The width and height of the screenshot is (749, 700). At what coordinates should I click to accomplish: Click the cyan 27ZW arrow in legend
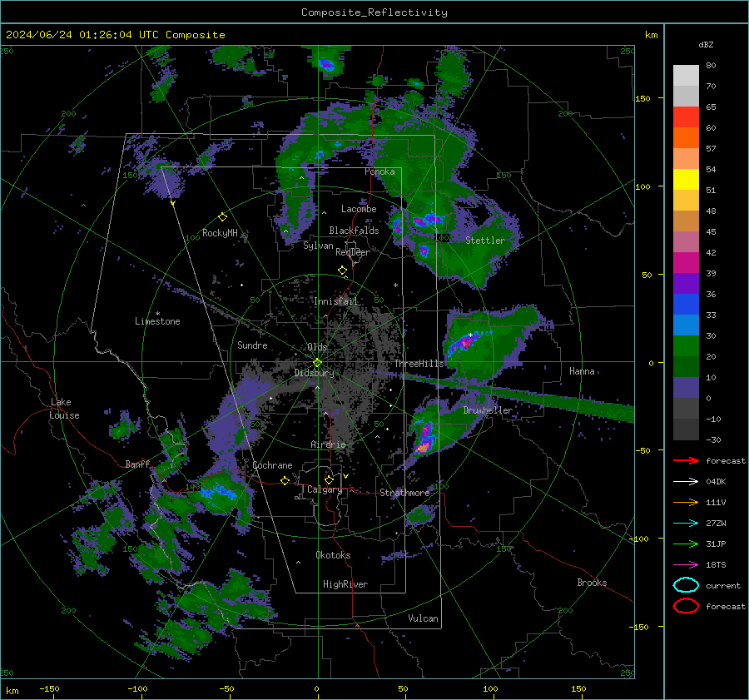[x=686, y=524]
